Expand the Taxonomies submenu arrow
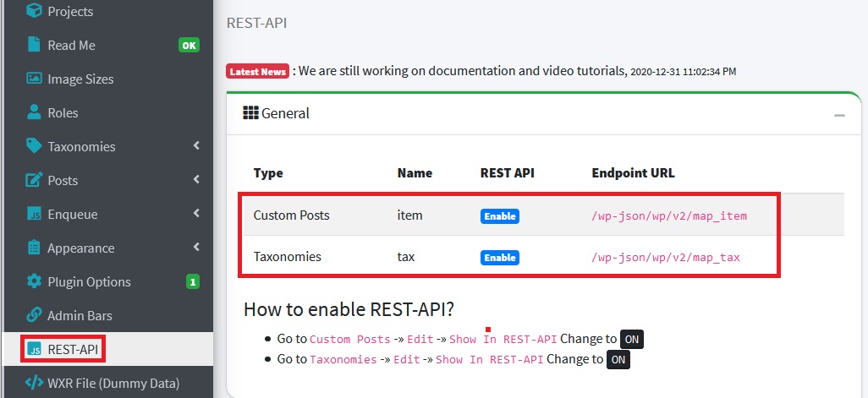The height and width of the screenshot is (398, 868). point(196,146)
